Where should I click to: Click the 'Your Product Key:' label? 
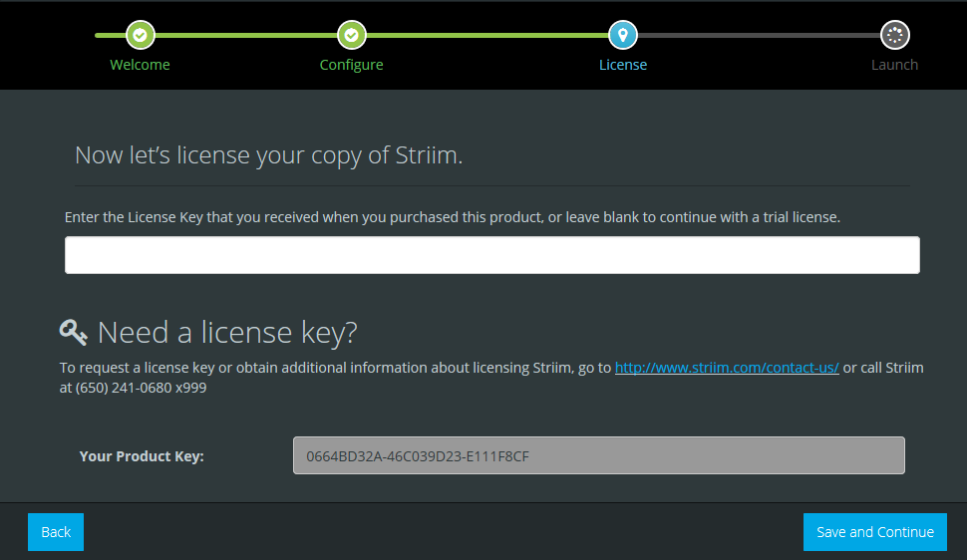pyautogui.click(x=142, y=456)
